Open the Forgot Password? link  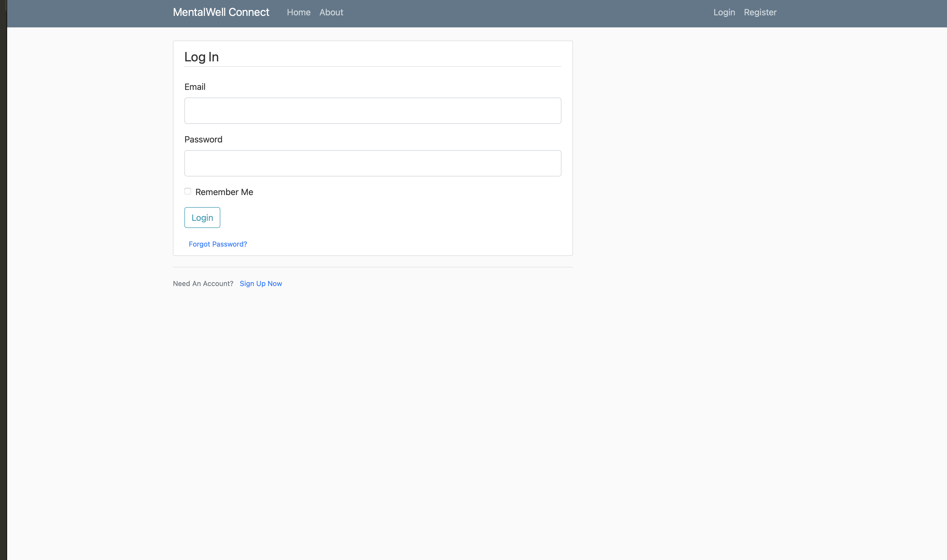coord(218,244)
